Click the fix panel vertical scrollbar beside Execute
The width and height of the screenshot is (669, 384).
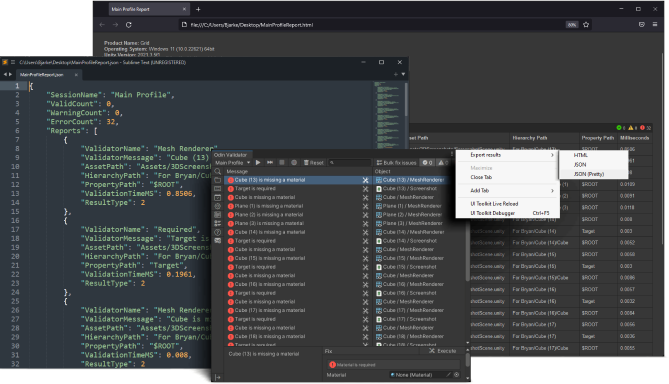click(468, 361)
